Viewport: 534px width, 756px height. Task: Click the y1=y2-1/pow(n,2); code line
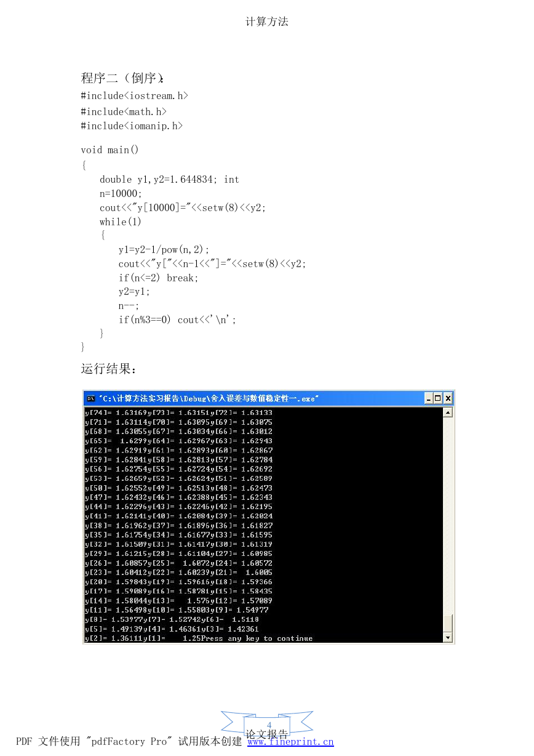click(x=164, y=249)
